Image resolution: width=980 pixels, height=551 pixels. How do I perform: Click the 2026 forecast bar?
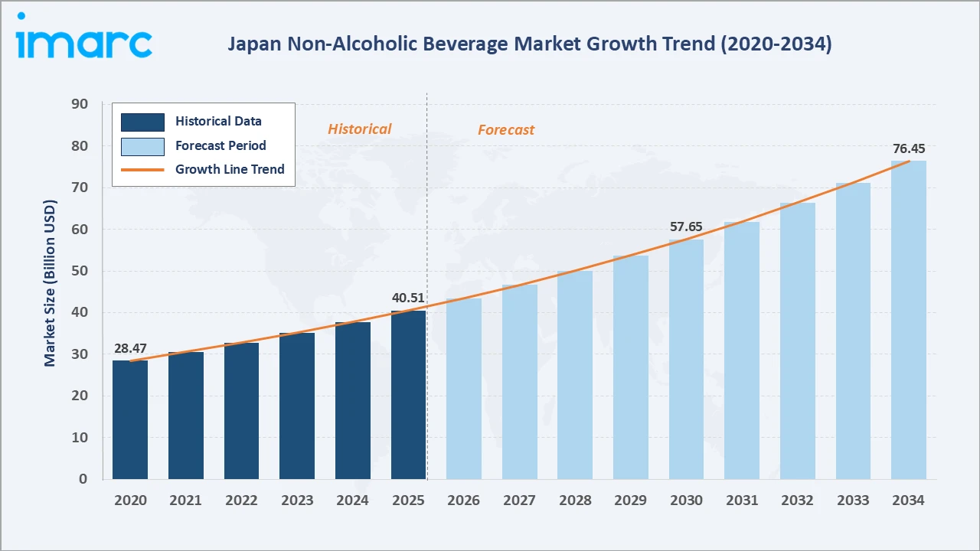point(464,389)
